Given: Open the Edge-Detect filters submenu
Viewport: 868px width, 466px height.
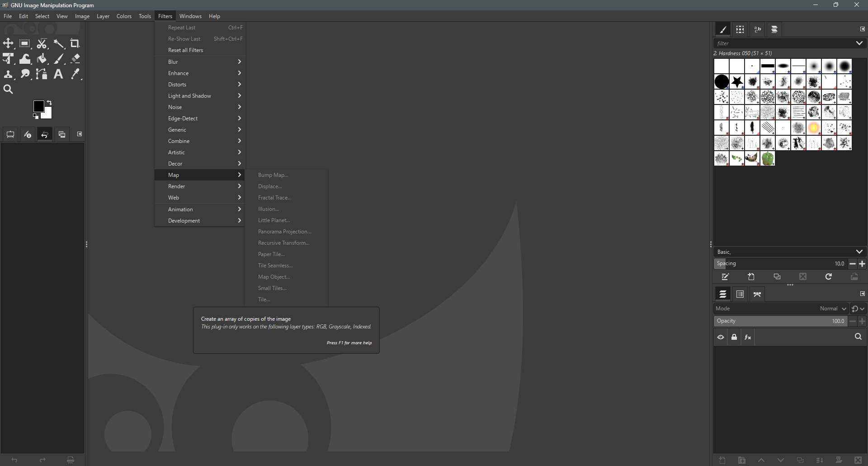Looking at the screenshot, I should pos(200,119).
